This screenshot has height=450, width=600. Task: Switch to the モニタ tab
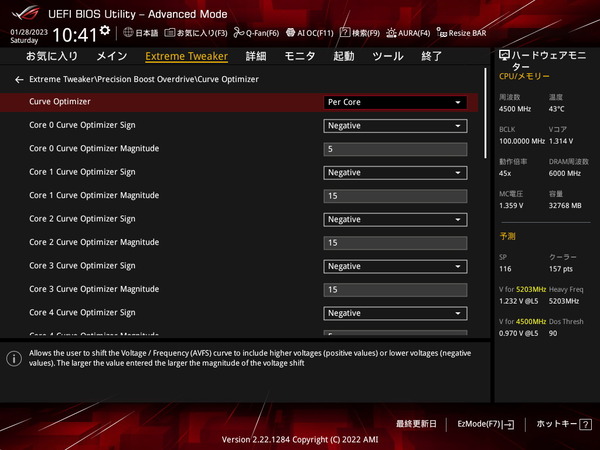(299, 57)
